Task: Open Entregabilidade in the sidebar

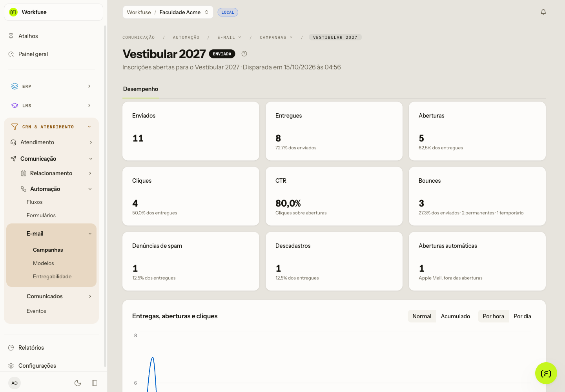Action: (x=52, y=276)
